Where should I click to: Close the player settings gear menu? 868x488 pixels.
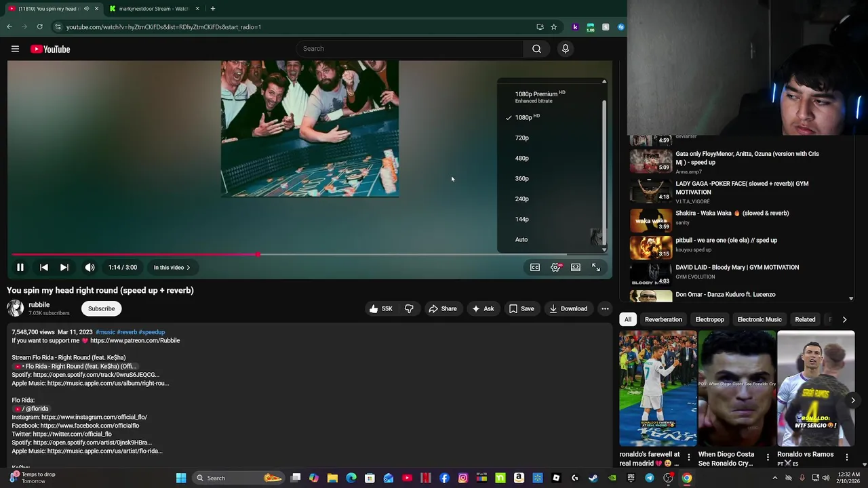tap(555, 267)
